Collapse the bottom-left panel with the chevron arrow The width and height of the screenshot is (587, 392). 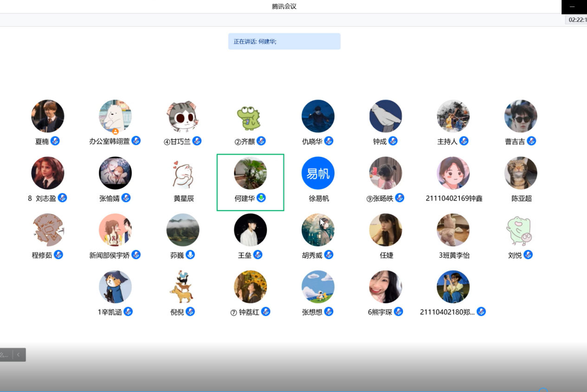[x=19, y=355]
